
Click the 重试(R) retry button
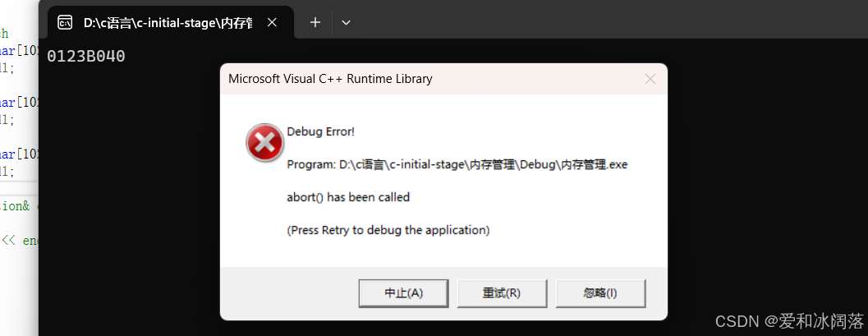point(502,292)
